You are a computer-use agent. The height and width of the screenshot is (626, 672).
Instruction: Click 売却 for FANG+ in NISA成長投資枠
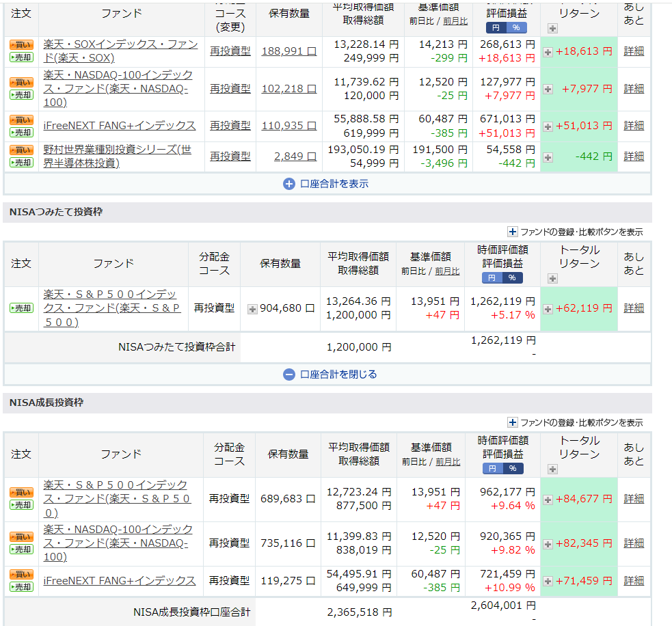coord(21,587)
